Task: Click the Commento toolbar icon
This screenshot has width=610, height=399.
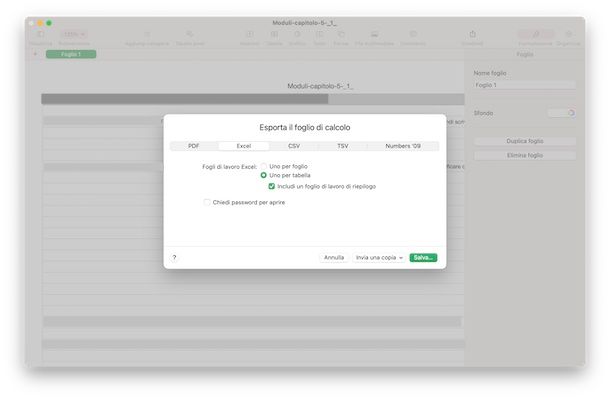Action: tap(413, 35)
